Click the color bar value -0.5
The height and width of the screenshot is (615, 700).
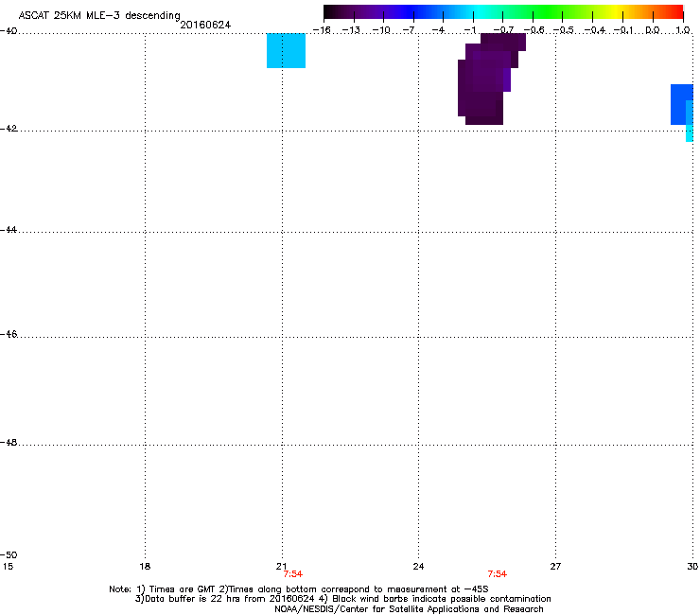click(564, 30)
